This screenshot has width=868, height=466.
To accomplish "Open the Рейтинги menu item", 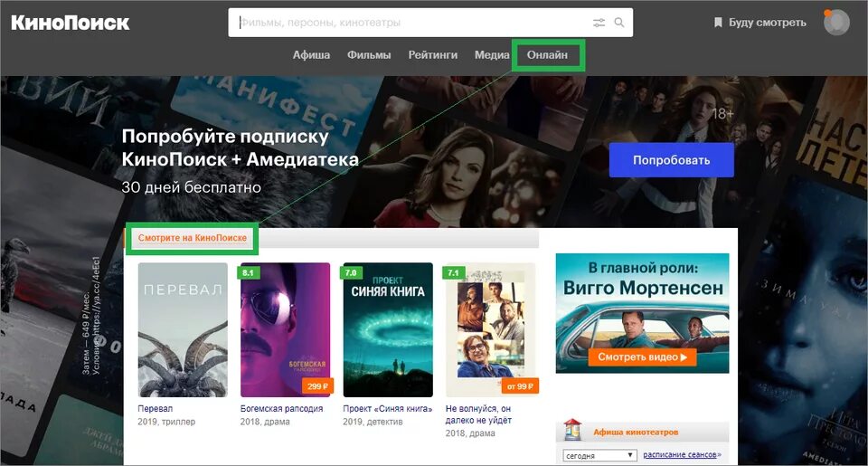I will (x=433, y=55).
